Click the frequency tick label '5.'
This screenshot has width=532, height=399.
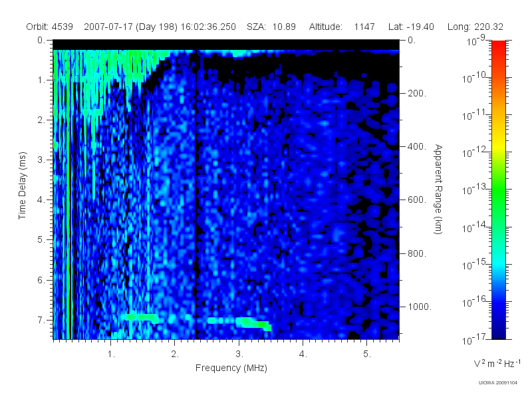[x=367, y=354]
